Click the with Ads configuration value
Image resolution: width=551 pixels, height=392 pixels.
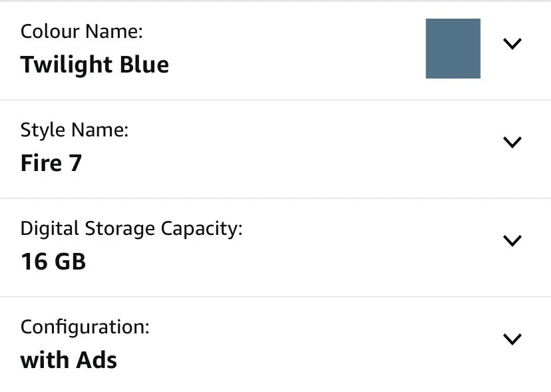tap(69, 360)
